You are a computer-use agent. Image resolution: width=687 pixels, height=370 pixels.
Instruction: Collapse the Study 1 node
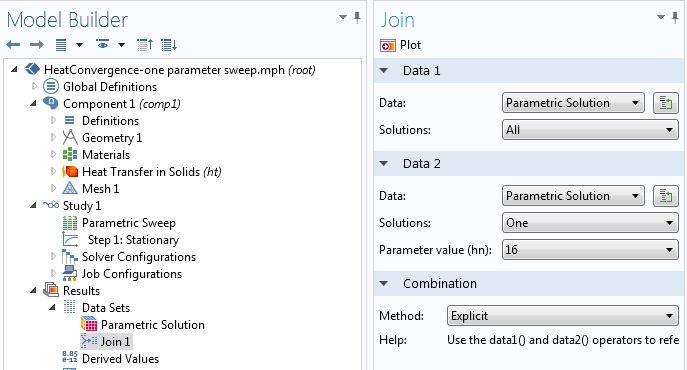(x=33, y=205)
